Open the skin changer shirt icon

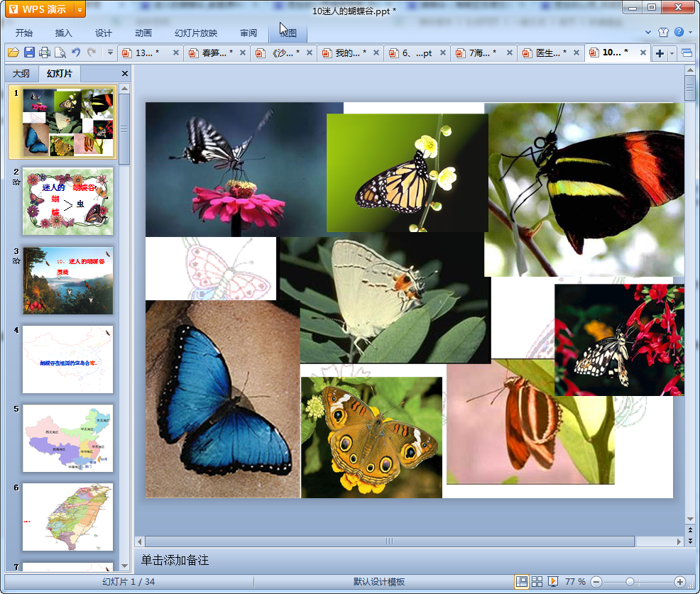[663, 33]
